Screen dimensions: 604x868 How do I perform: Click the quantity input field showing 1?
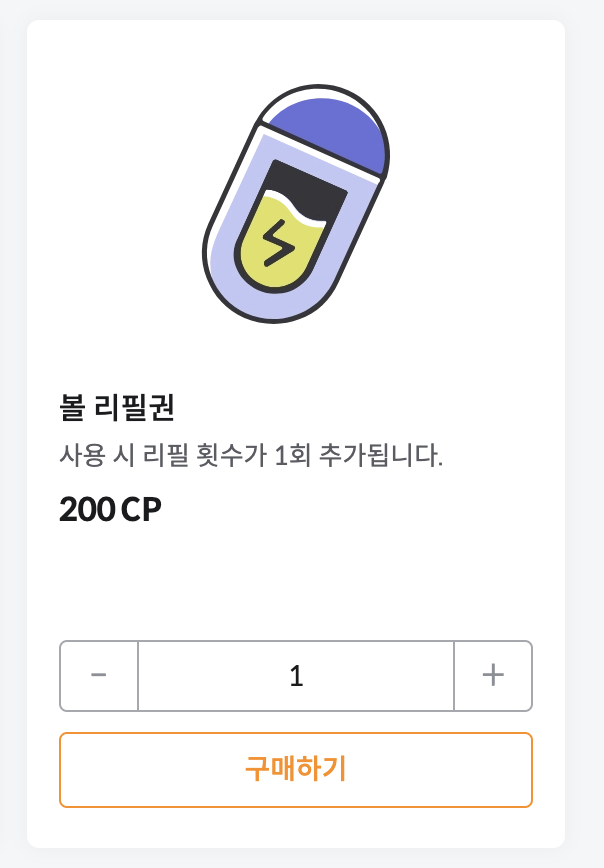pyautogui.click(x=296, y=676)
